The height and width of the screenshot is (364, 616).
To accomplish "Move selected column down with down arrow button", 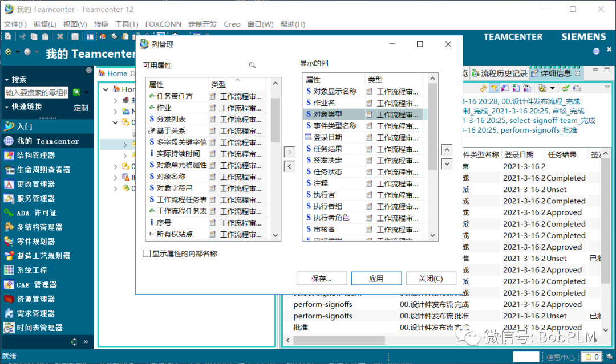I will pos(447,164).
